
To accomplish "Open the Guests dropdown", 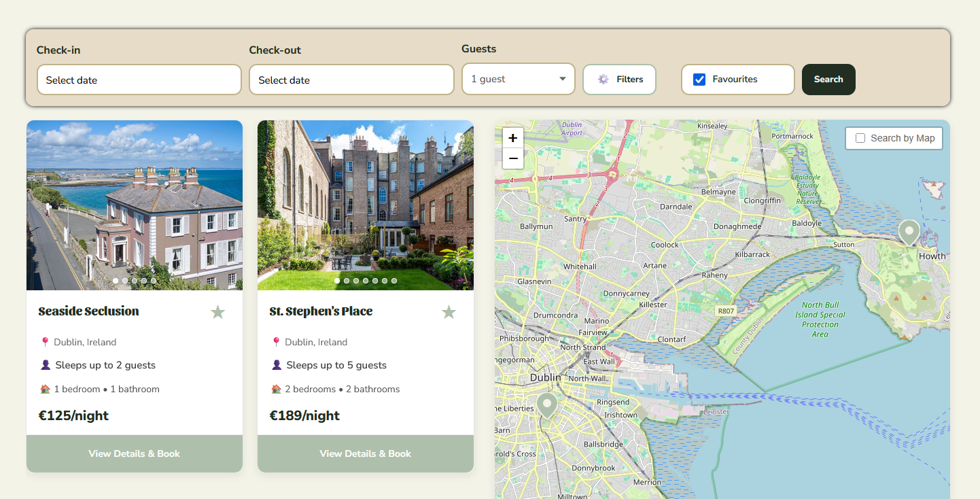I will point(518,79).
